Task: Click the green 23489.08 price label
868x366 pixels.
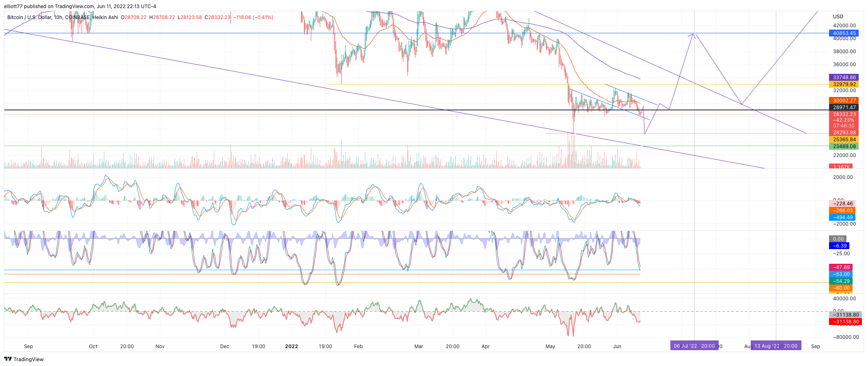Action: click(x=844, y=146)
